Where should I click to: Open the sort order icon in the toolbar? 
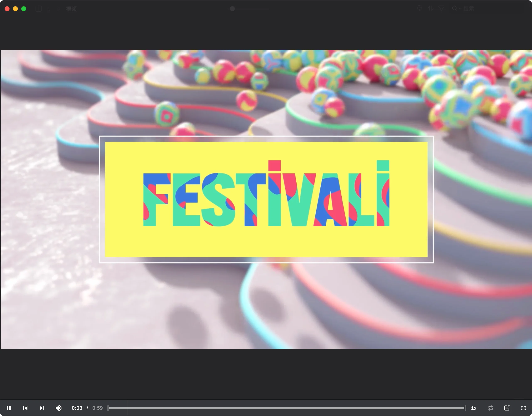click(430, 9)
